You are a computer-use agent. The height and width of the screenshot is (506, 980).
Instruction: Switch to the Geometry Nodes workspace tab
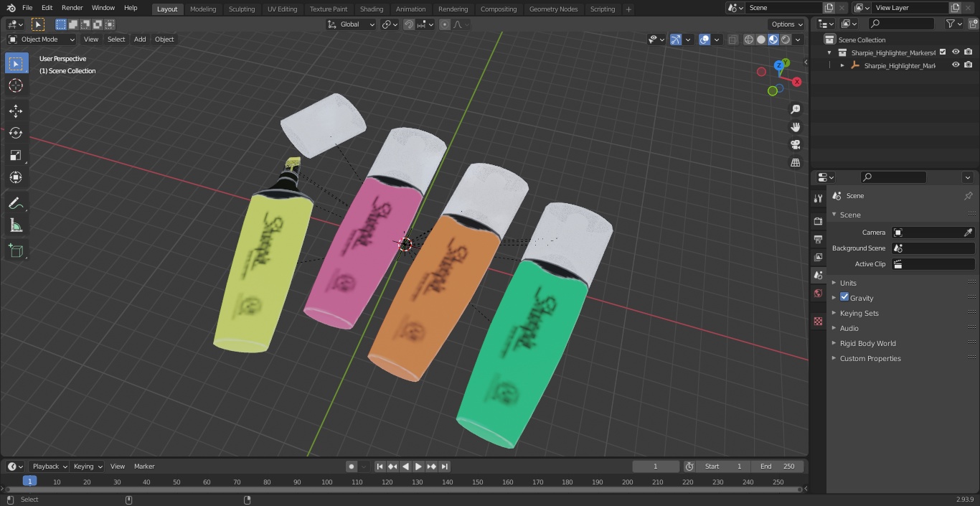553,9
